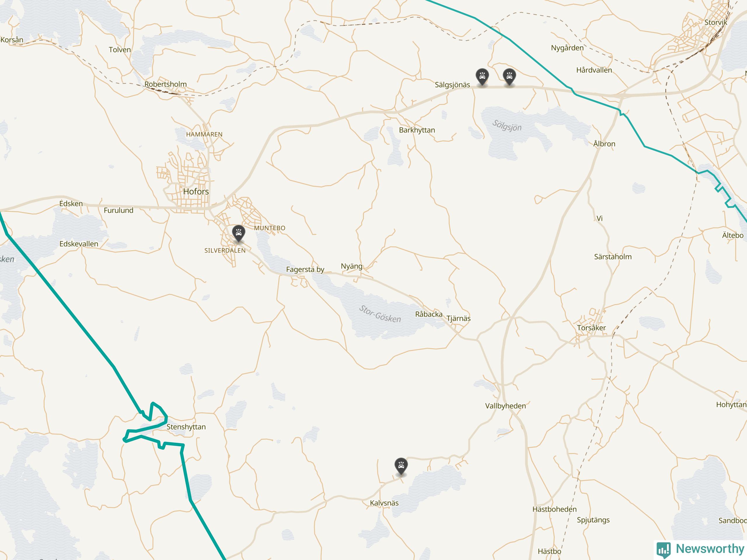Viewport: 747px width, 560px height.
Task: Click the Edskevallen label
Action: [79, 244]
